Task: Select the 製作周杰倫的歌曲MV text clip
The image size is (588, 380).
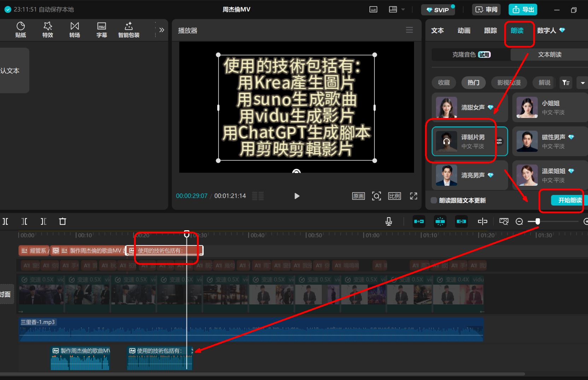Action: pyautogui.click(x=88, y=251)
